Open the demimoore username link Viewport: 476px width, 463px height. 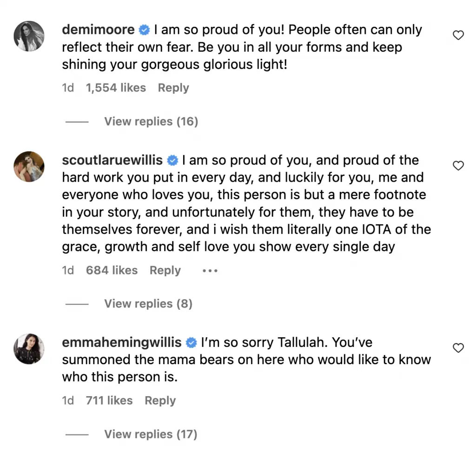pos(98,31)
